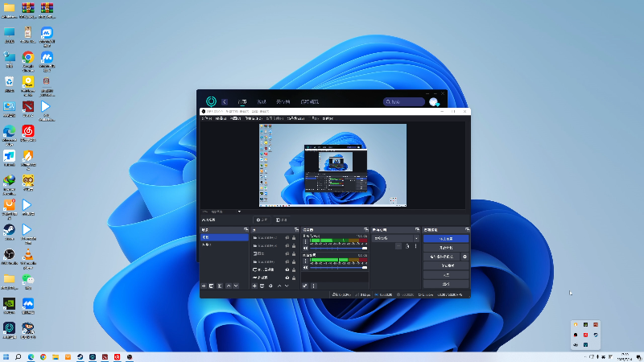Go back in window behind OBS
The height and width of the screenshot is (362, 644).
[225, 102]
